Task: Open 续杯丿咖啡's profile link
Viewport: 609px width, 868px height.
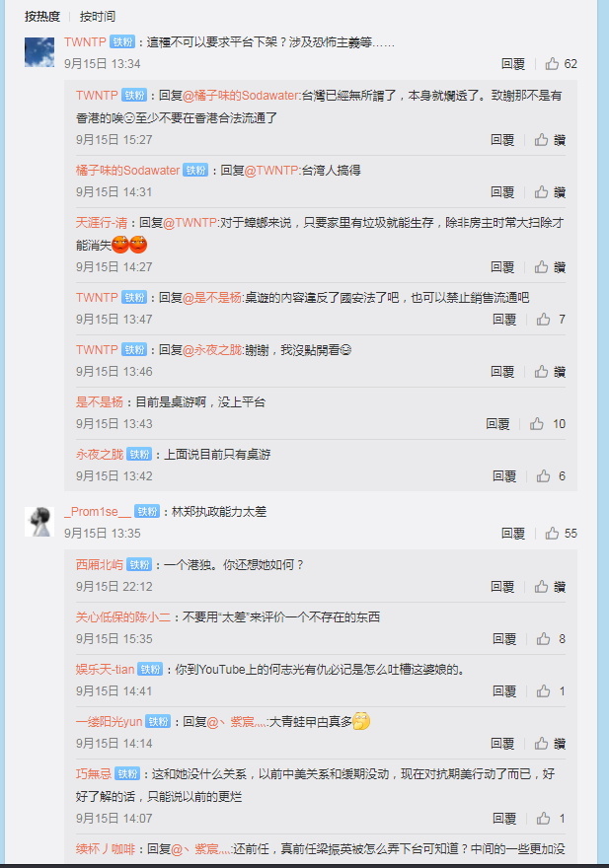Action: pyautogui.click(x=106, y=849)
